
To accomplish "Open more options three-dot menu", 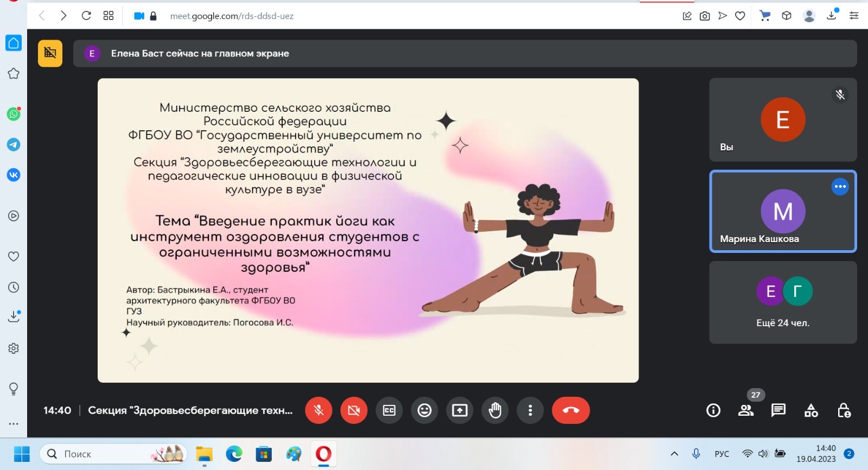I will [530, 410].
